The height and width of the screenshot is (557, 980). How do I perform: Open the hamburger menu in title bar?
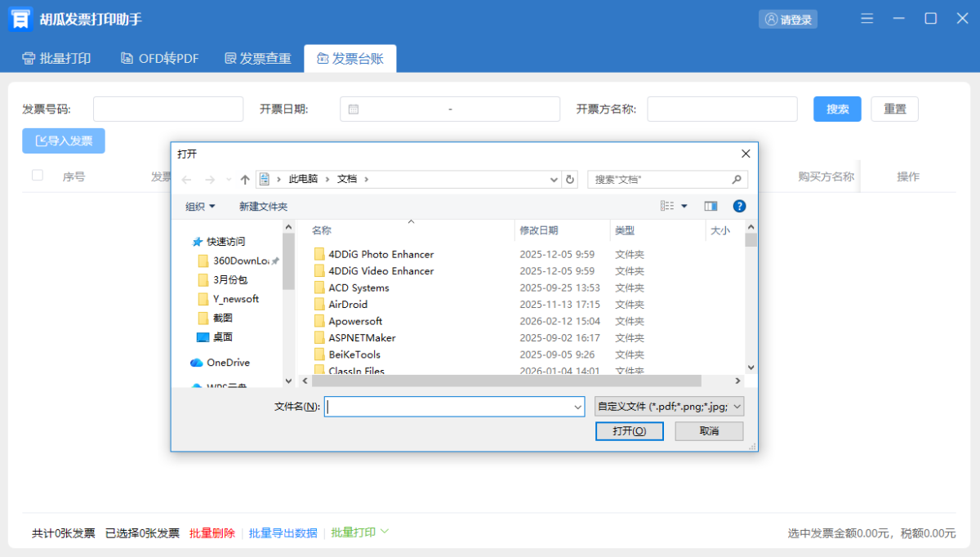click(867, 19)
